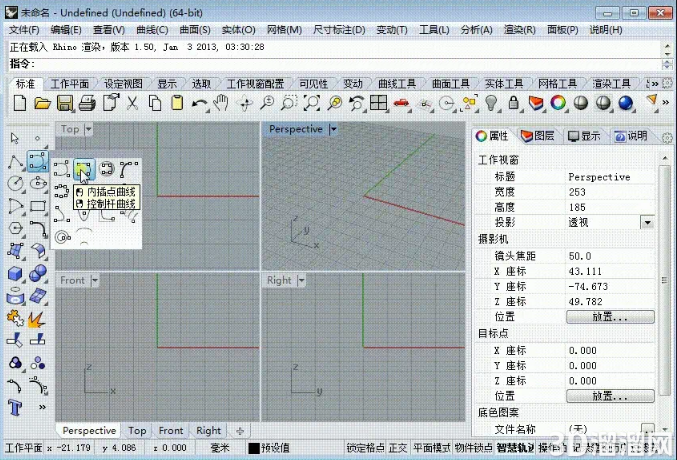Click the color wheel icon in toolbar
Screen dimensions: 677x460
click(x=558, y=103)
